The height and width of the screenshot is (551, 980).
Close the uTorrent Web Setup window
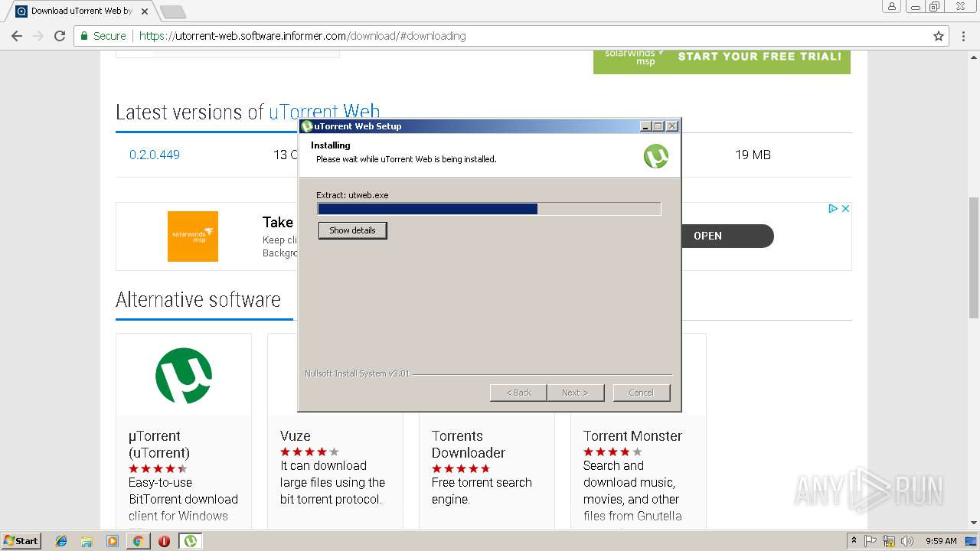pyautogui.click(x=671, y=126)
